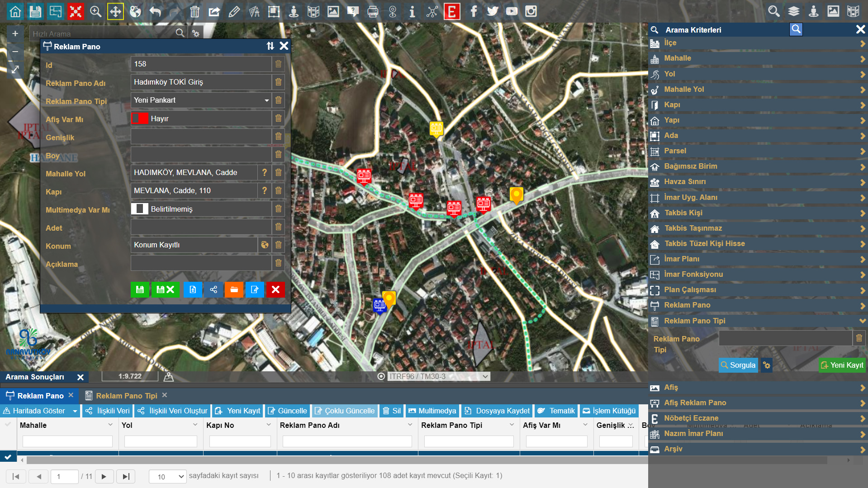The height and width of the screenshot is (488, 868).
Task: Toggle the Afiş Var Mı switch
Action: click(x=140, y=118)
